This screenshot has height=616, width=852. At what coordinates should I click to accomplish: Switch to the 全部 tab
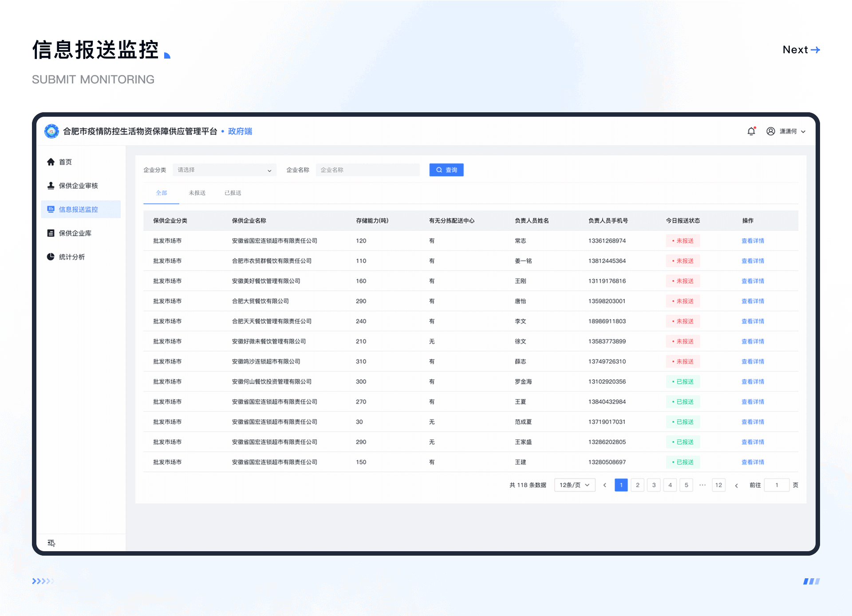[x=162, y=193]
